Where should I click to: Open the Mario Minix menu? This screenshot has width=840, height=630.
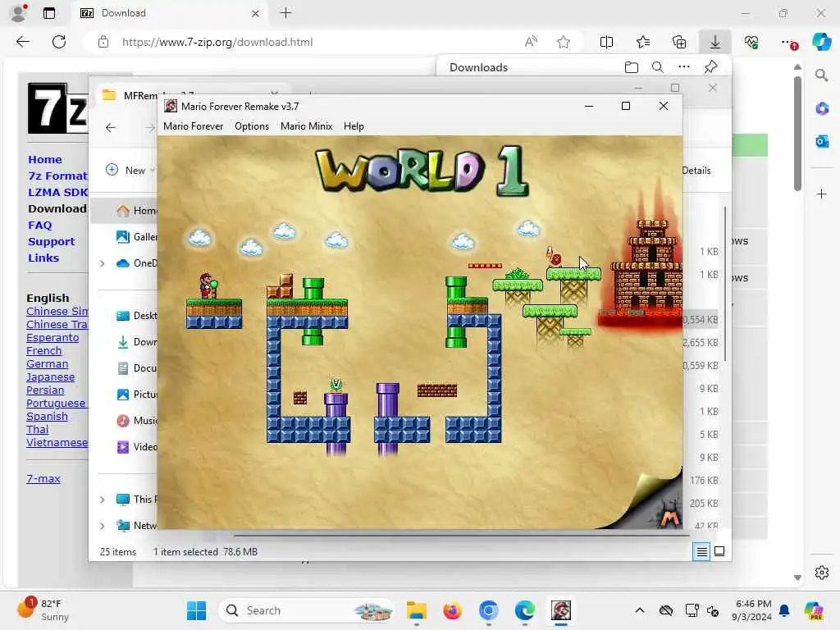click(306, 126)
